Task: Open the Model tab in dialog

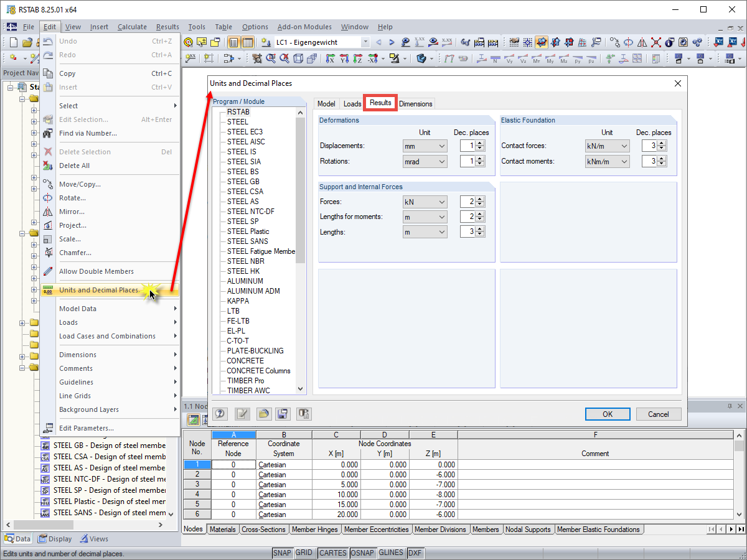Action: click(326, 104)
